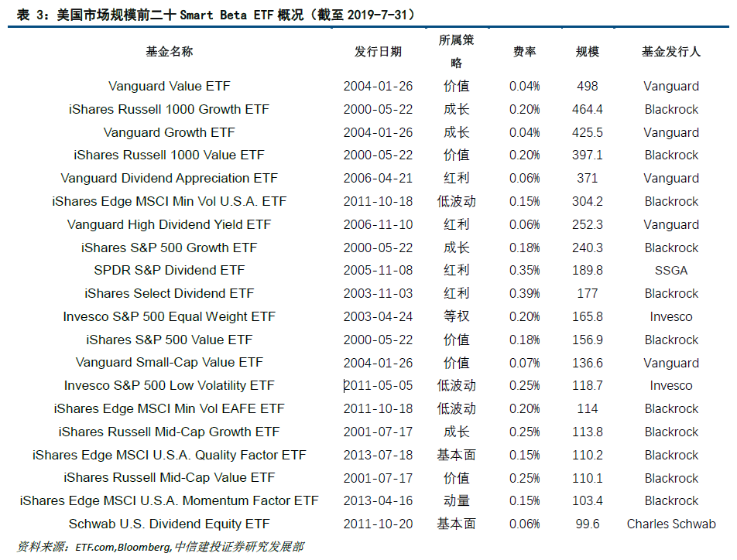Screen dimensions: 737x560
Task: Select iShares Edge MSCI U.S.A. Momentum Factor ETF
Action: (x=170, y=500)
